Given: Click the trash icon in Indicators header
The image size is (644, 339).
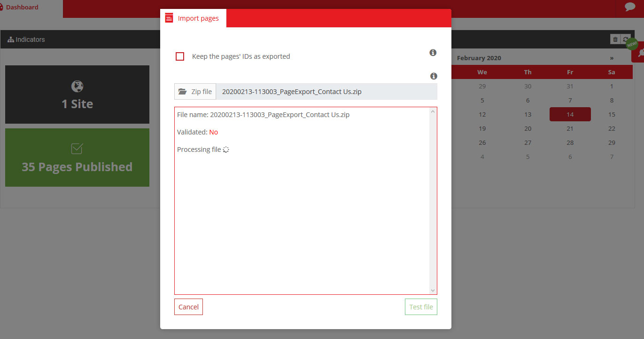Looking at the screenshot, I should pos(615,39).
